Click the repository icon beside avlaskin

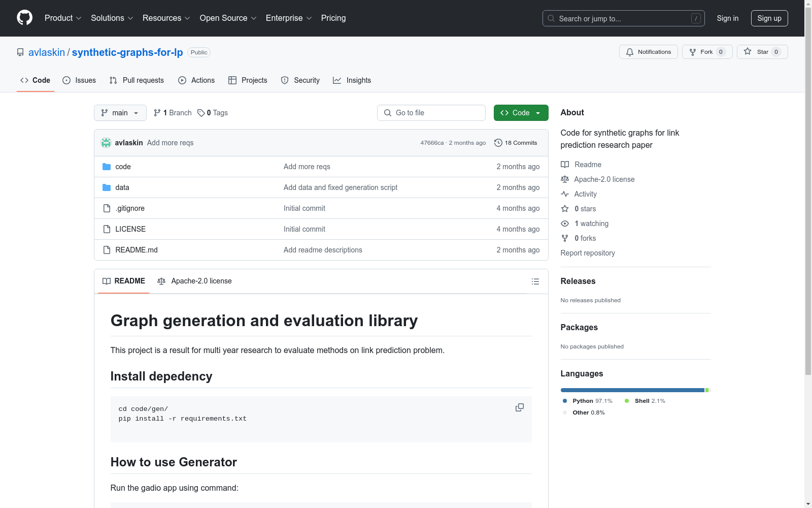(x=20, y=52)
